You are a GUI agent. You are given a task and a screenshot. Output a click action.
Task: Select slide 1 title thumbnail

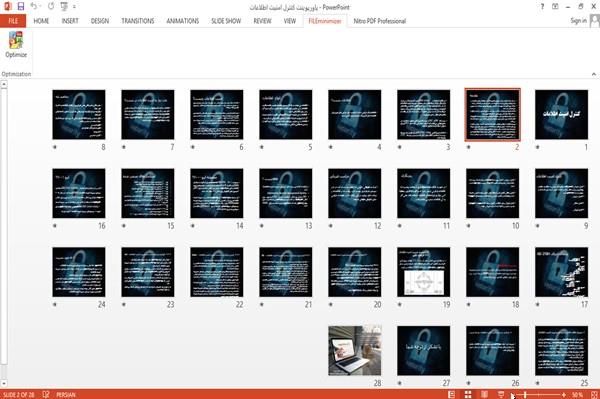click(561, 114)
